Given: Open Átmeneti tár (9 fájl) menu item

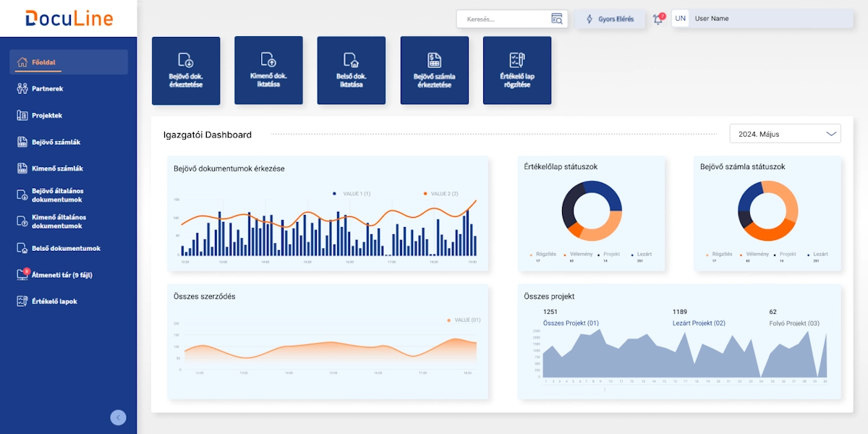Looking at the screenshot, I should pos(61,276).
